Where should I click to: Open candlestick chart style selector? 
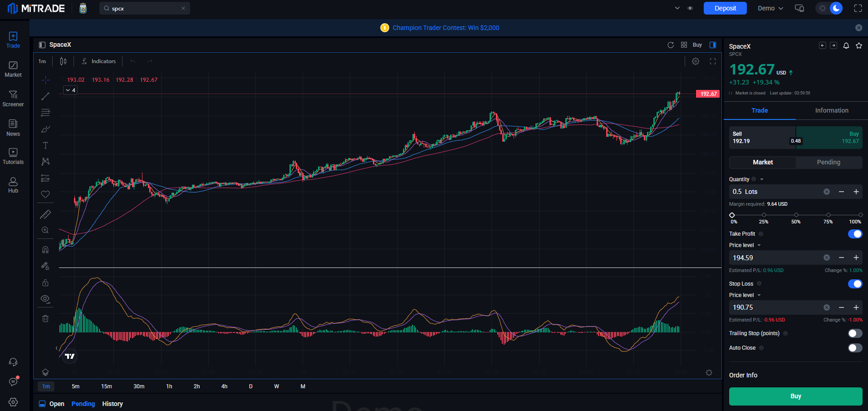[x=64, y=61]
